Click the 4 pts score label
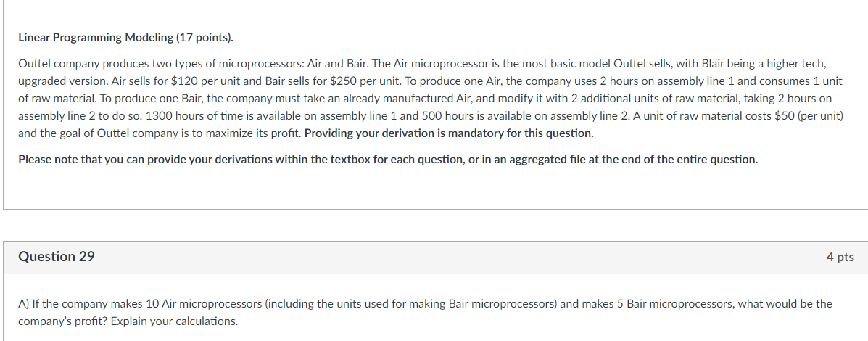This screenshot has width=868, height=341. tap(840, 257)
